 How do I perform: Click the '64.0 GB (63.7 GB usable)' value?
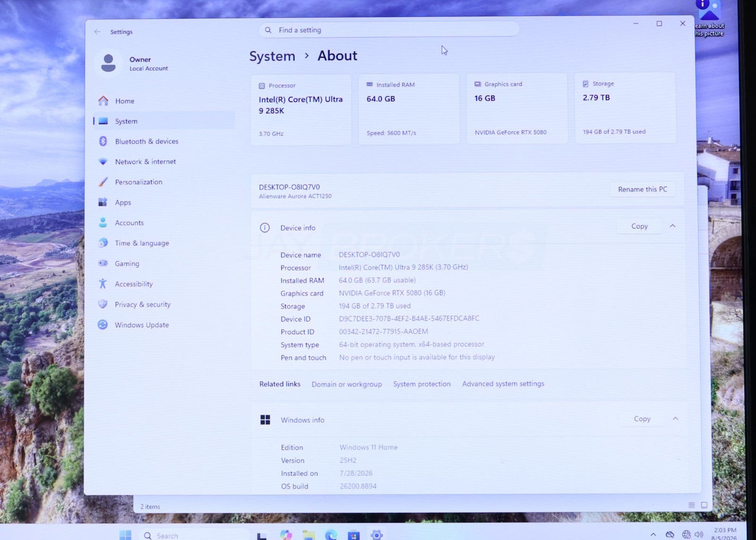[377, 280]
